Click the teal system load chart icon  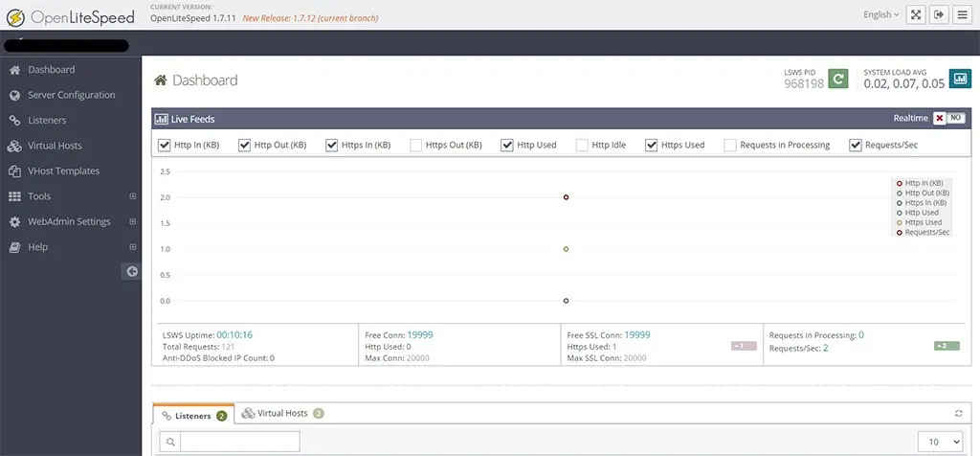959,79
